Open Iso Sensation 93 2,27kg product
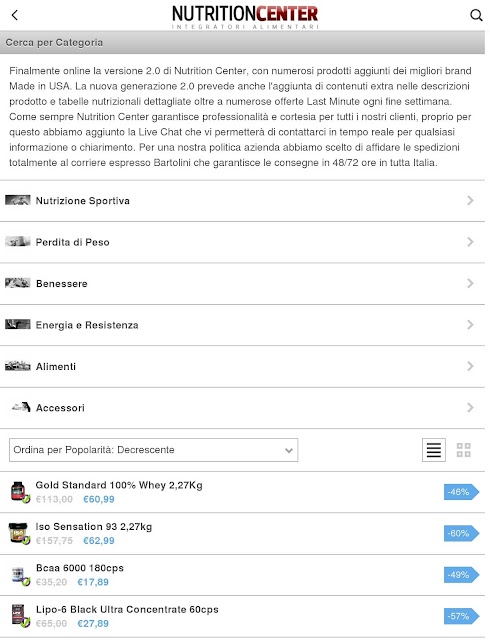 pyautogui.click(x=243, y=533)
